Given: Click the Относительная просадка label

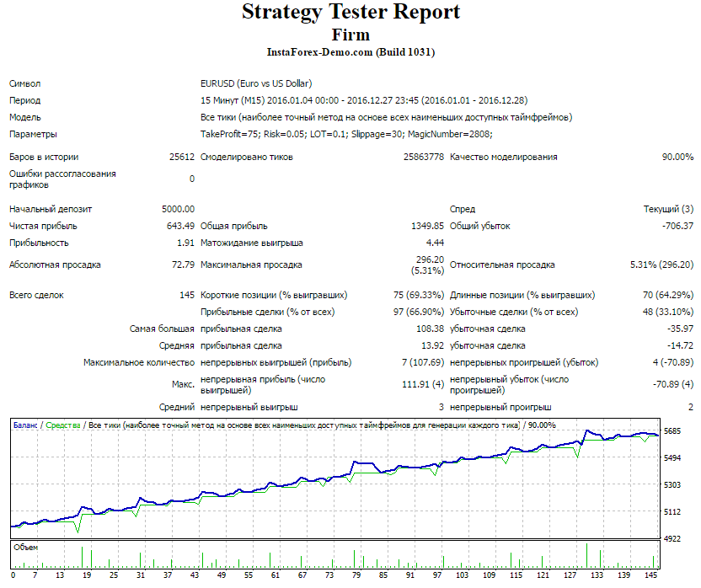Looking at the screenshot, I should pyautogui.click(x=502, y=265).
